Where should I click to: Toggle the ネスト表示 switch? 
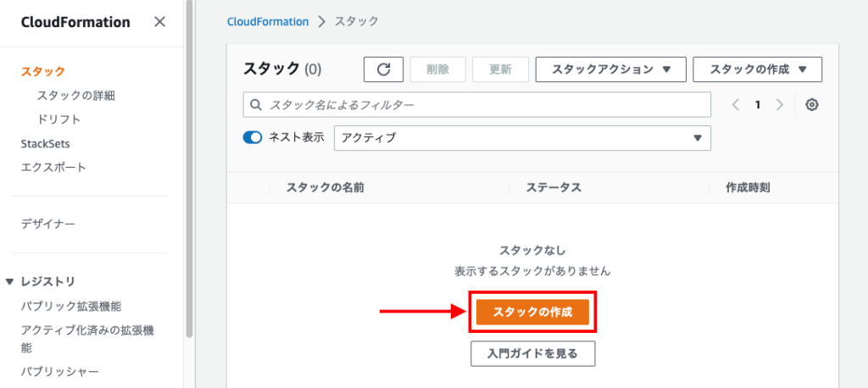[x=253, y=138]
